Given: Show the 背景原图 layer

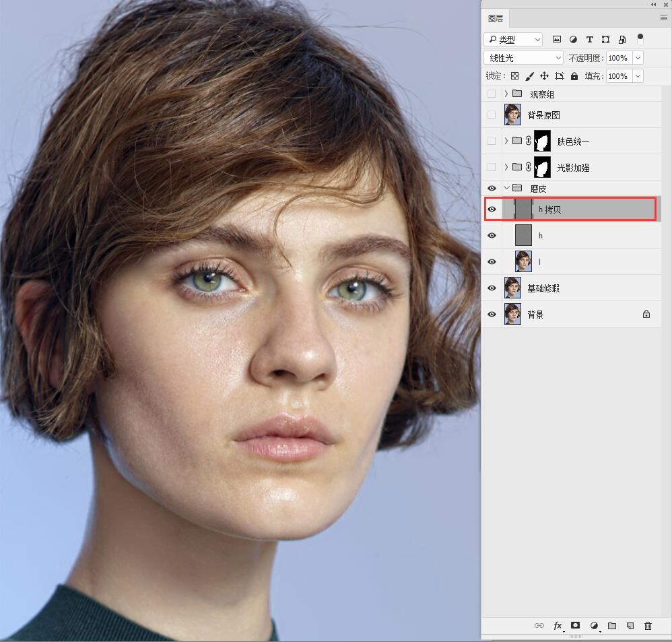Looking at the screenshot, I should [x=492, y=115].
